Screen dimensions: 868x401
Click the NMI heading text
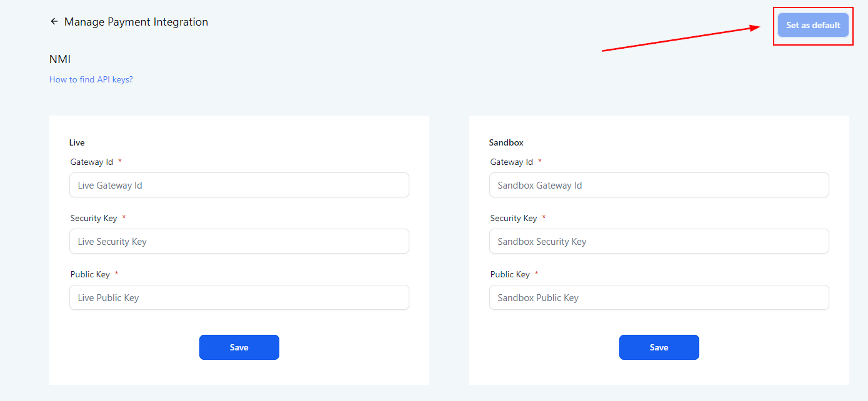[60, 59]
